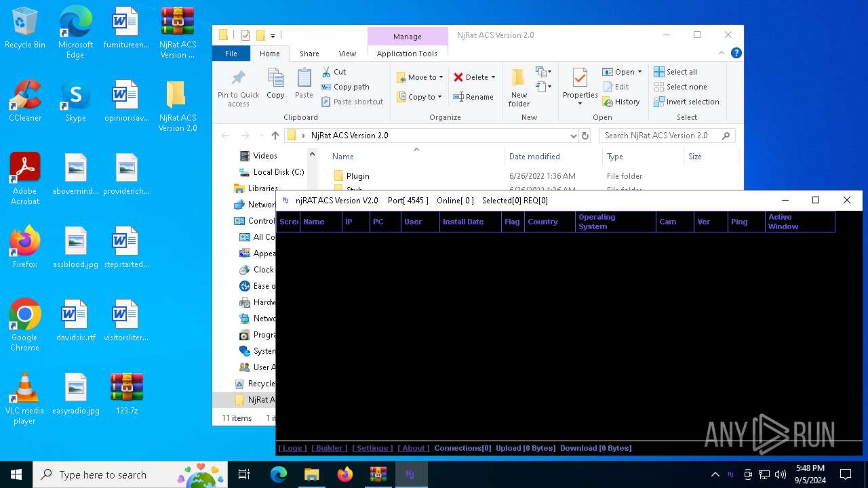Switch to the Home ribbon tab
The image size is (868, 488).
click(x=270, y=54)
